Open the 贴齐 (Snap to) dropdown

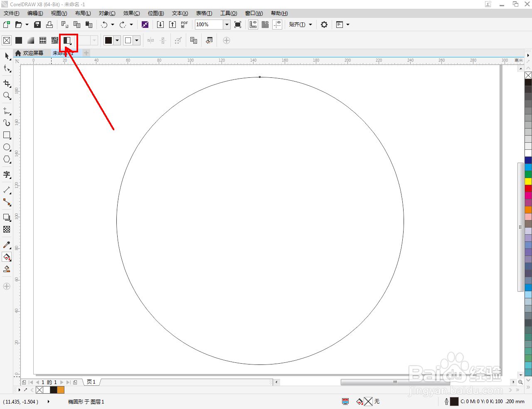click(x=300, y=25)
